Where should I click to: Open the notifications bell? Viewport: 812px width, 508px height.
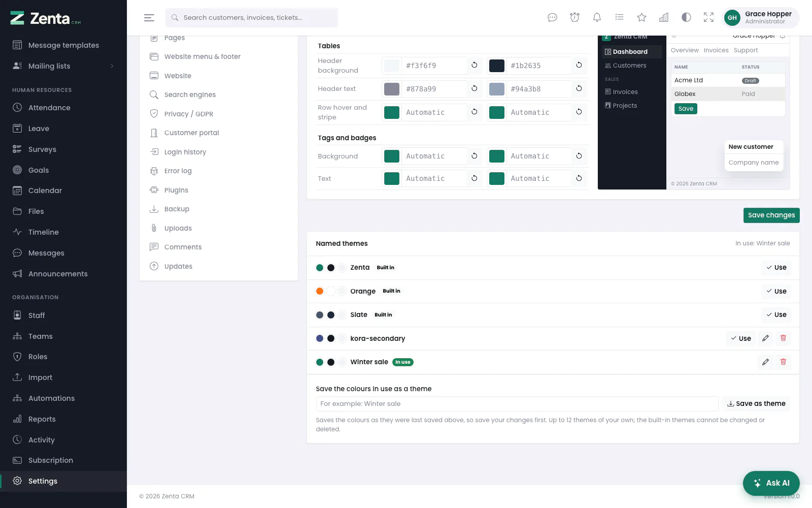pos(597,18)
